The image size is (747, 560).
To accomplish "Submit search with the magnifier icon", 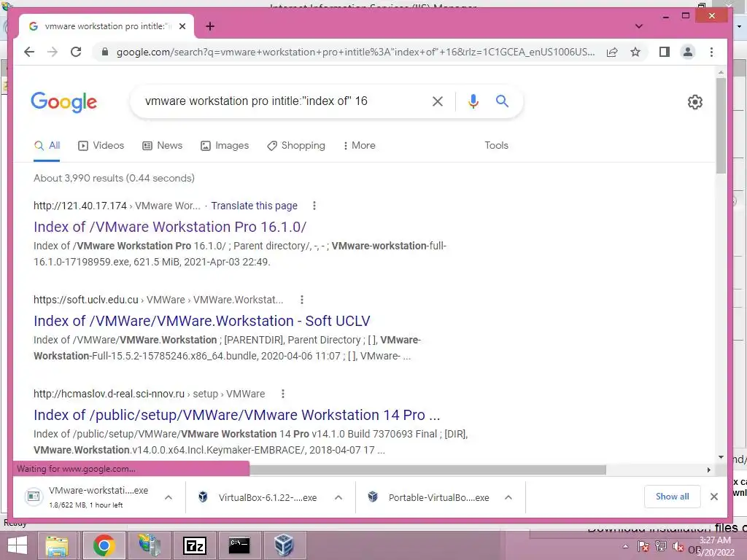I will pos(502,101).
